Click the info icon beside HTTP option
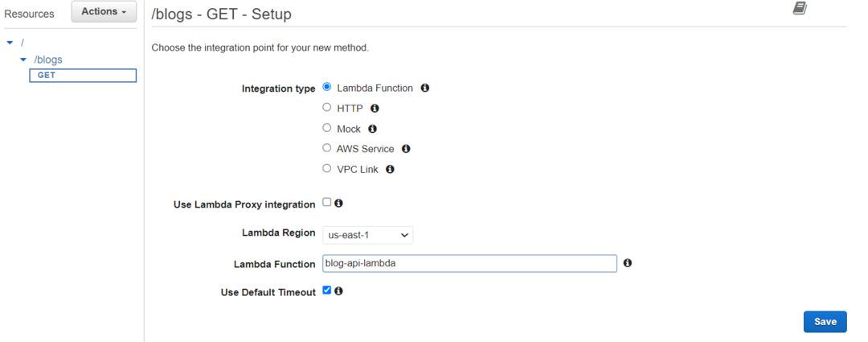 (375, 108)
